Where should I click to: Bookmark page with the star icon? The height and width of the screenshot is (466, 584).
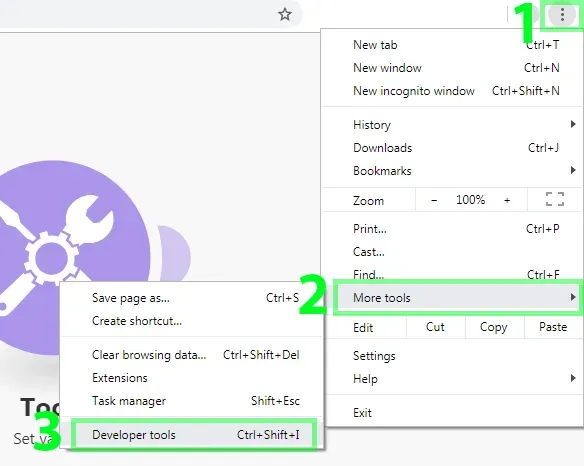(285, 15)
